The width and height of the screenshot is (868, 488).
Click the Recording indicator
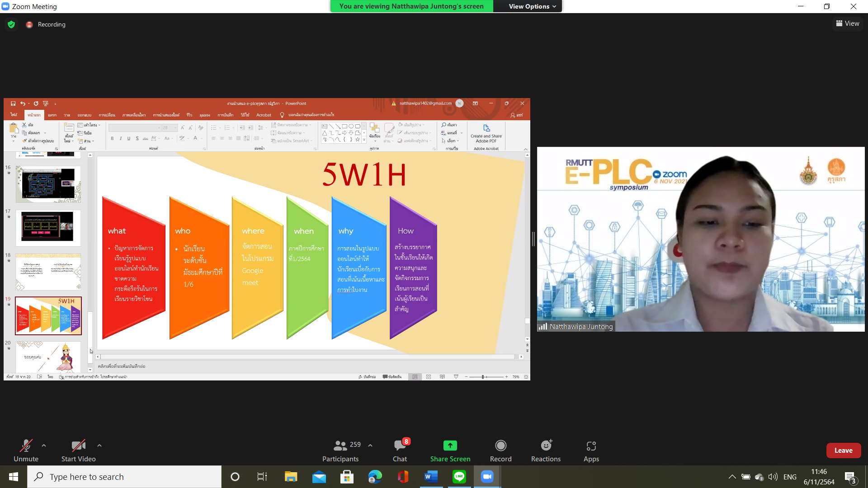pyautogui.click(x=46, y=24)
